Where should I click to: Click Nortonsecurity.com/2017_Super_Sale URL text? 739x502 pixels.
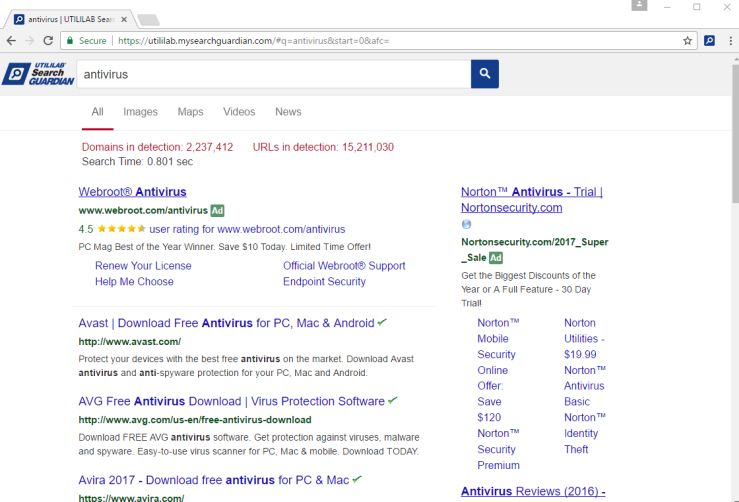point(535,249)
